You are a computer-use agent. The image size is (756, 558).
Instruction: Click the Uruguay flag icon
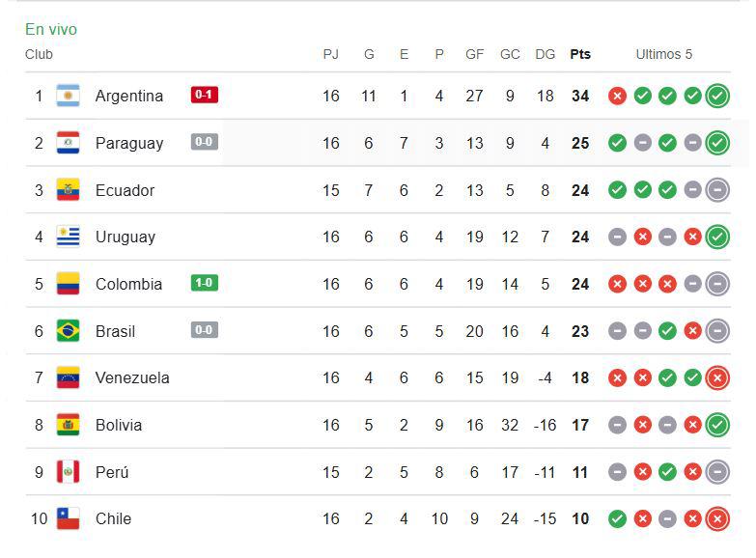(68, 237)
